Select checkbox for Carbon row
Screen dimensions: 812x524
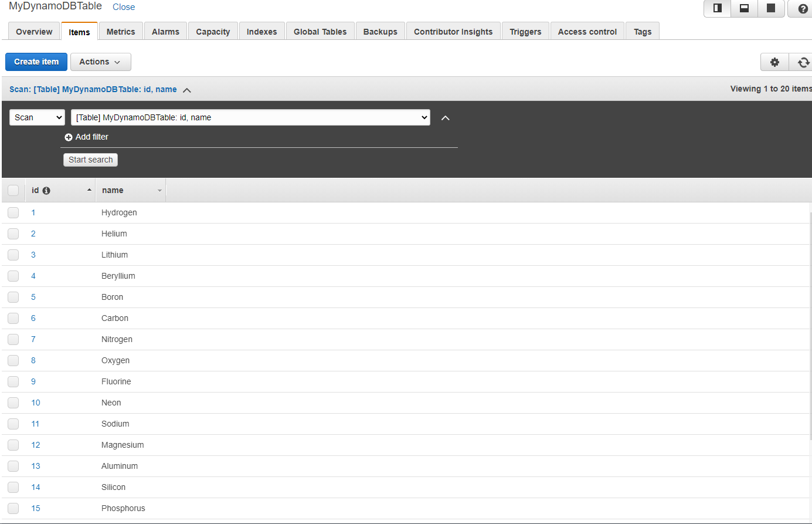coord(13,318)
